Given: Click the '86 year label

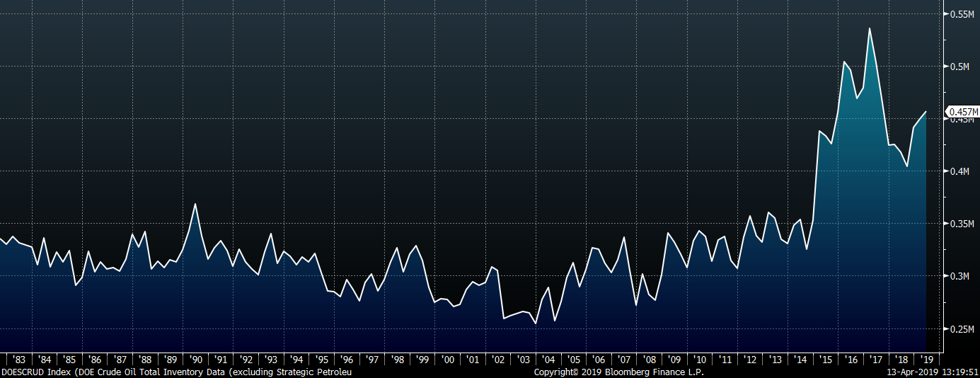Looking at the screenshot, I should tap(95, 360).
